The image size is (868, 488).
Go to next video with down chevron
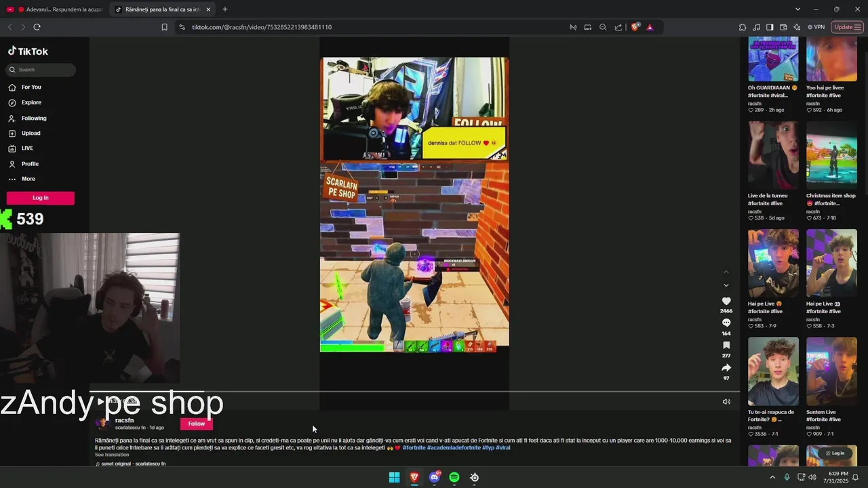coord(726,285)
